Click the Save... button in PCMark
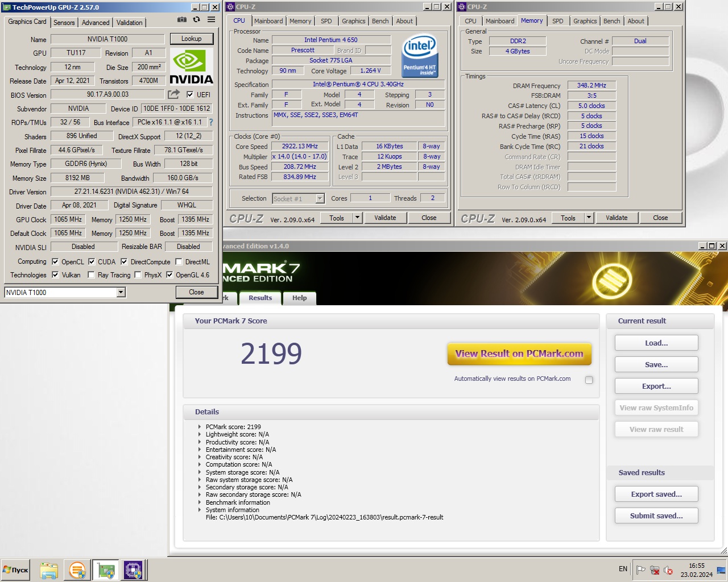 [x=656, y=364]
